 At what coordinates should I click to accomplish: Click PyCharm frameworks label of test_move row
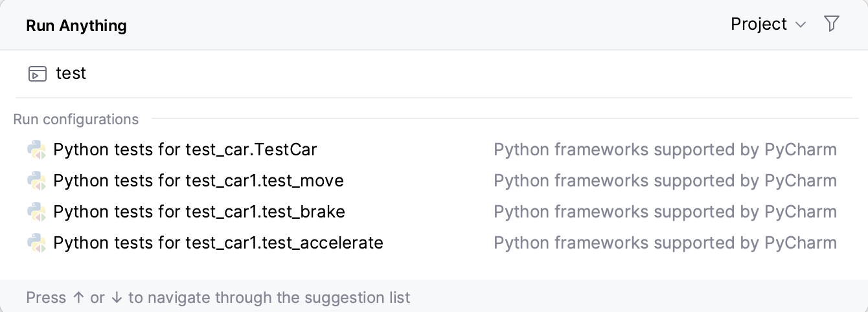pyautogui.click(x=665, y=181)
